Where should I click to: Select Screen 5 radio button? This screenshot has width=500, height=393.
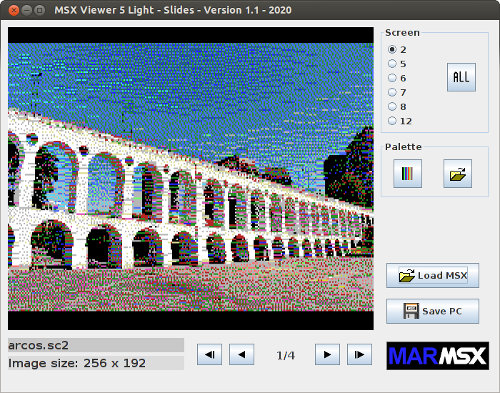(x=393, y=64)
